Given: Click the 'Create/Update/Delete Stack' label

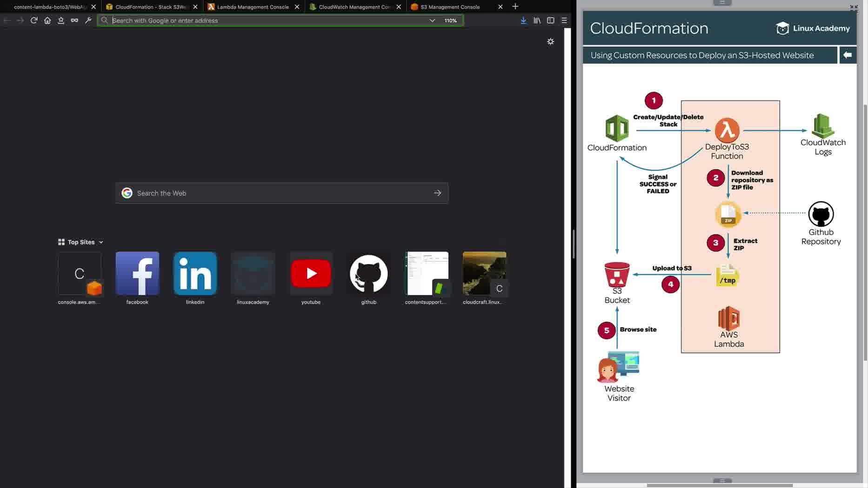Looking at the screenshot, I should pos(668,120).
